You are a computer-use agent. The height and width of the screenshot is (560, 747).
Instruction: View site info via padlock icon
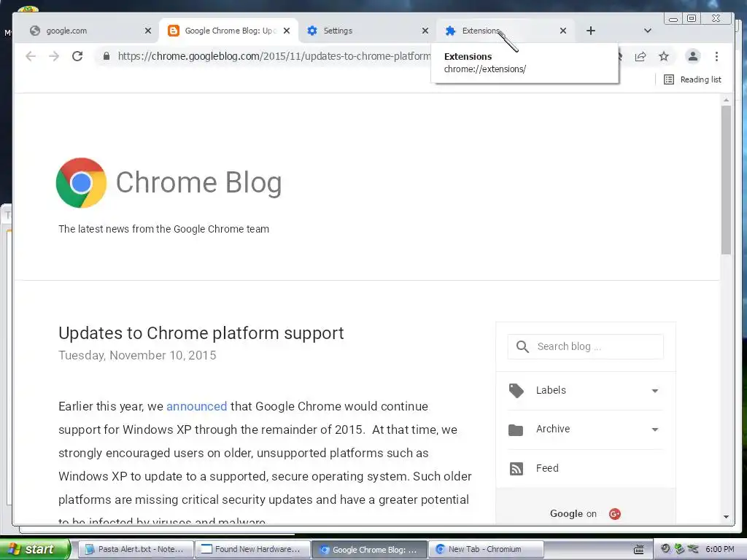[107, 56]
